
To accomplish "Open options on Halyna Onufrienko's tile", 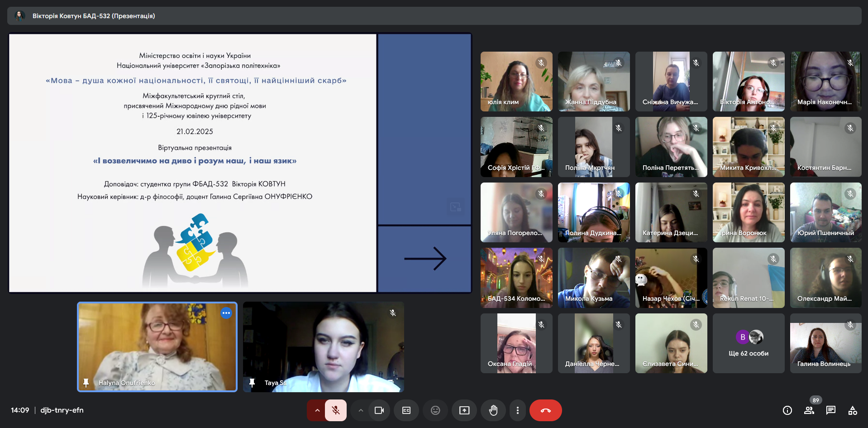I will click(x=226, y=313).
